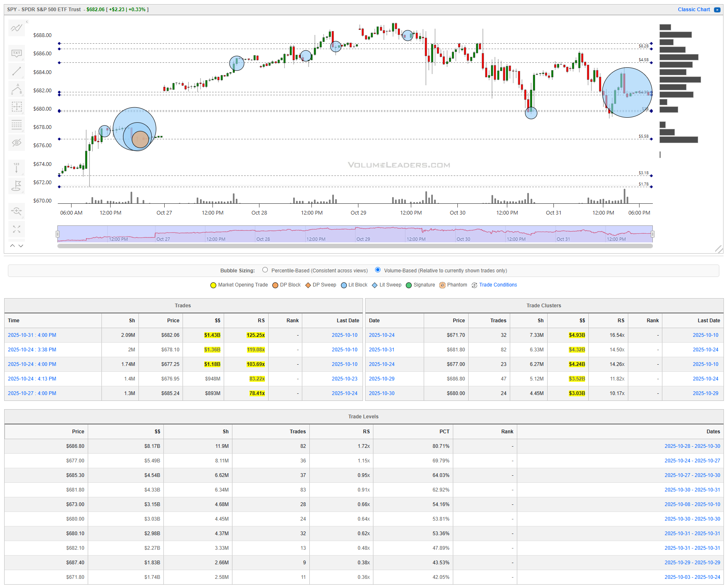Select the chart indicators tool icon
Screen dimensions: 726x588
(x=17, y=28)
